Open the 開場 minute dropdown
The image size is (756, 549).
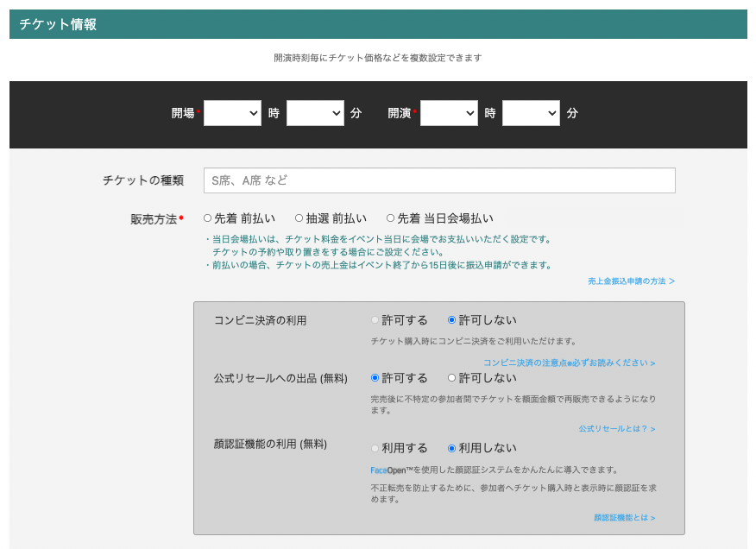[315, 113]
